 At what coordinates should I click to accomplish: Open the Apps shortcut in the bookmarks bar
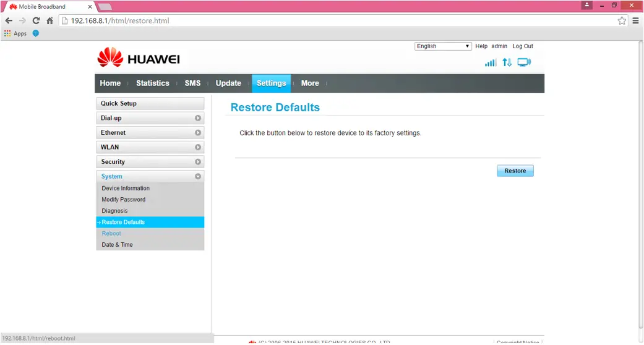point(15,33)
